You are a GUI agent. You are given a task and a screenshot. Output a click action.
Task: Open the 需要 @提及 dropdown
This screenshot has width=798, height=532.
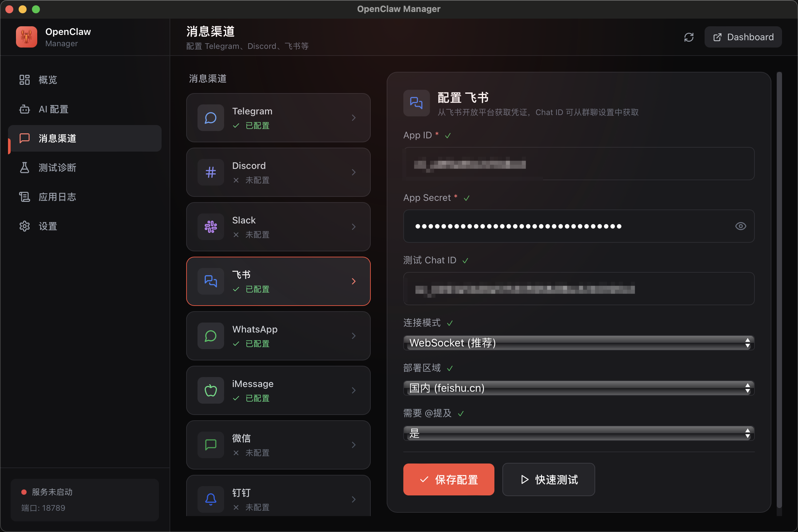coord(579,433)
